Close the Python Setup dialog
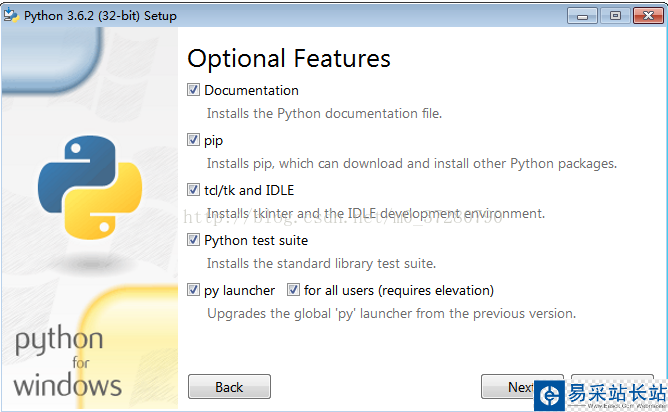The width and height of the screenshot is (668, 412). pyautogui.click(x=644, y=14)
